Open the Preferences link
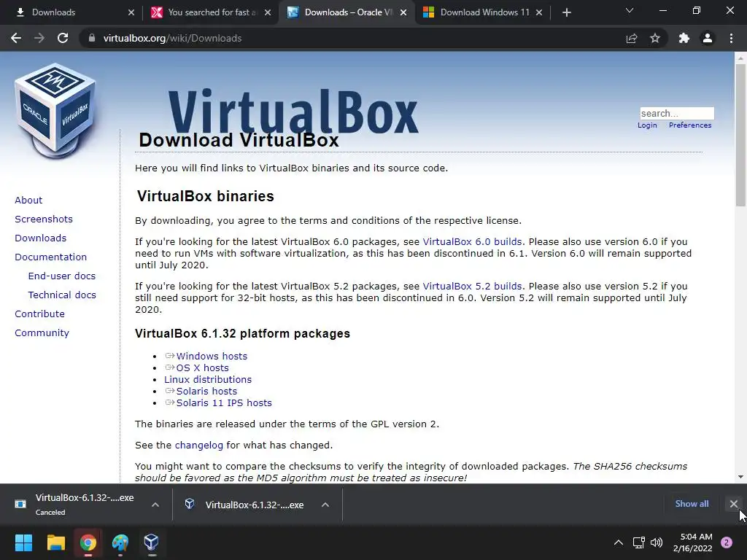747x560 pixels. point(690,125)
